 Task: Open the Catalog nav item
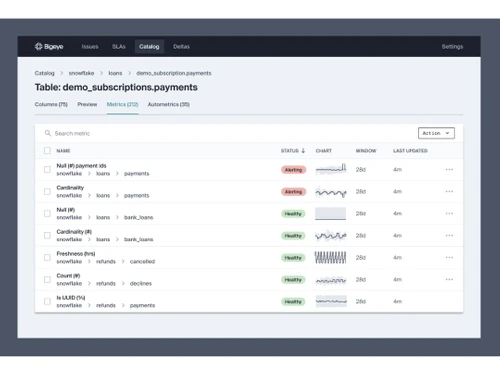click(149, 47)
